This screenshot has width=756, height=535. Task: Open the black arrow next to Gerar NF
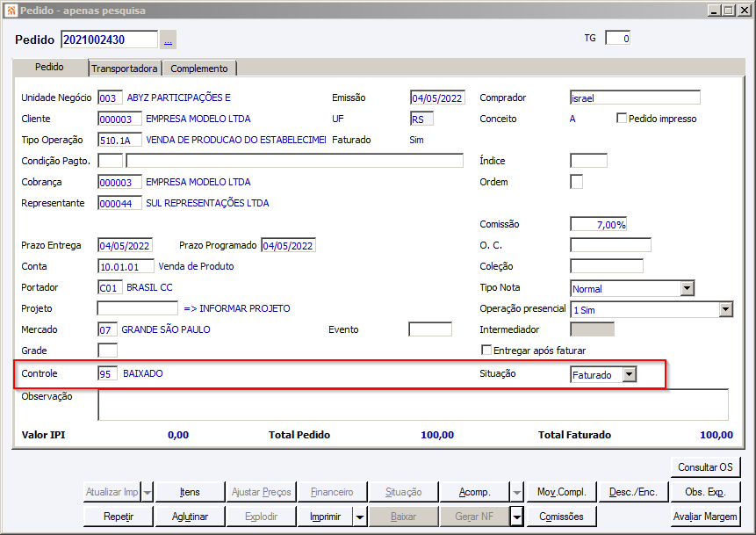(517, 517)
